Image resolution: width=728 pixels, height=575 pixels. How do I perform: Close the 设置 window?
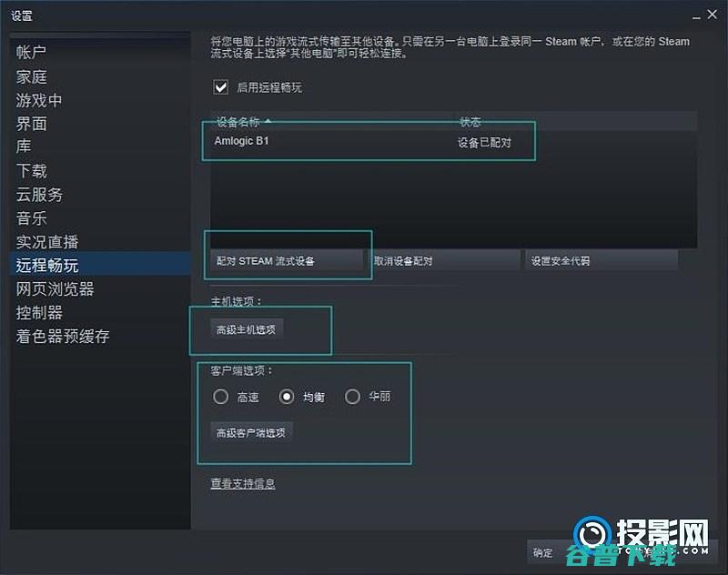713,15
